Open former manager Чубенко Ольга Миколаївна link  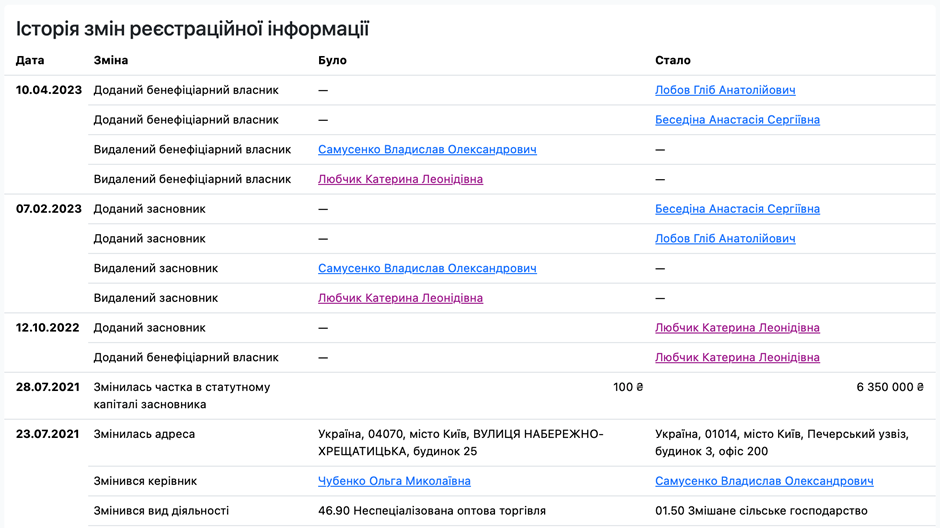click(394, 481)
